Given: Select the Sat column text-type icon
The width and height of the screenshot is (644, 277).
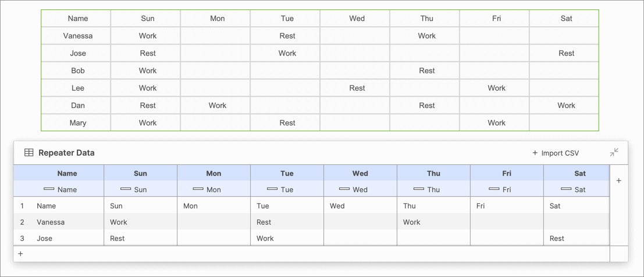Looking at the screenshot, I should point(566,189).
